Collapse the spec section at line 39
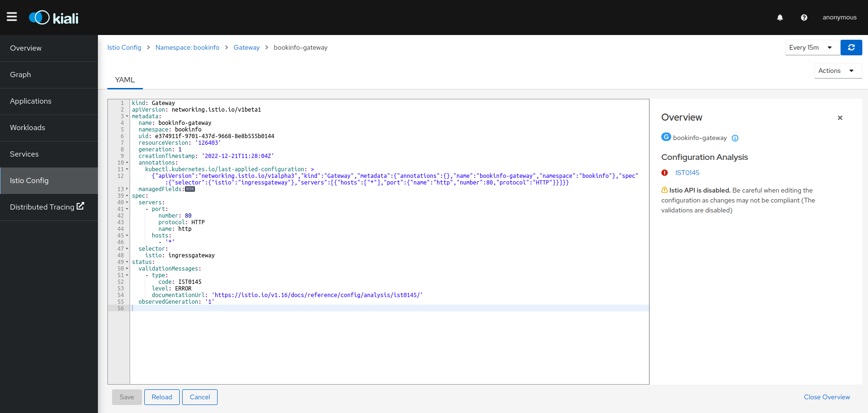This screenshot has height=413, width=868. (x=127, y=196)
